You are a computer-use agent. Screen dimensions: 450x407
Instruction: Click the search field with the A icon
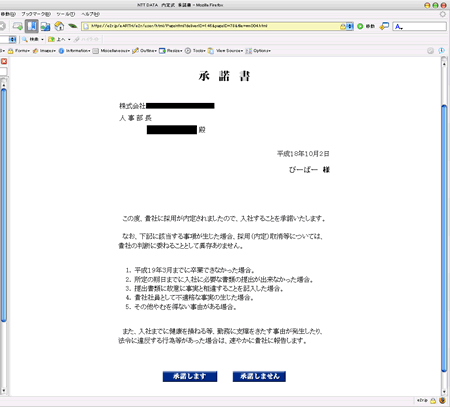419,26
